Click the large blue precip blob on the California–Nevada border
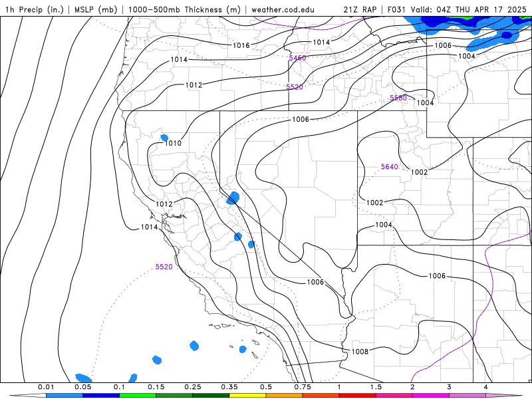The image size is (532, 399). click(233, 198)
